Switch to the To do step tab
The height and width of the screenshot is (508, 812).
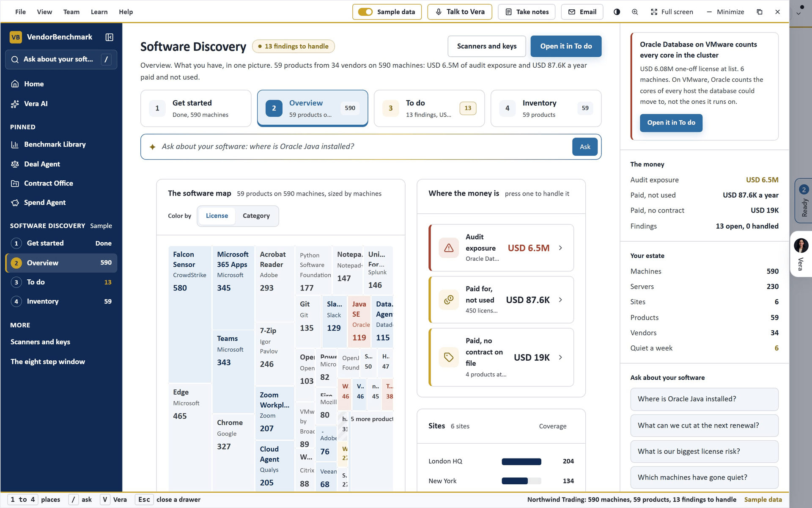click(x=429, y=108)
